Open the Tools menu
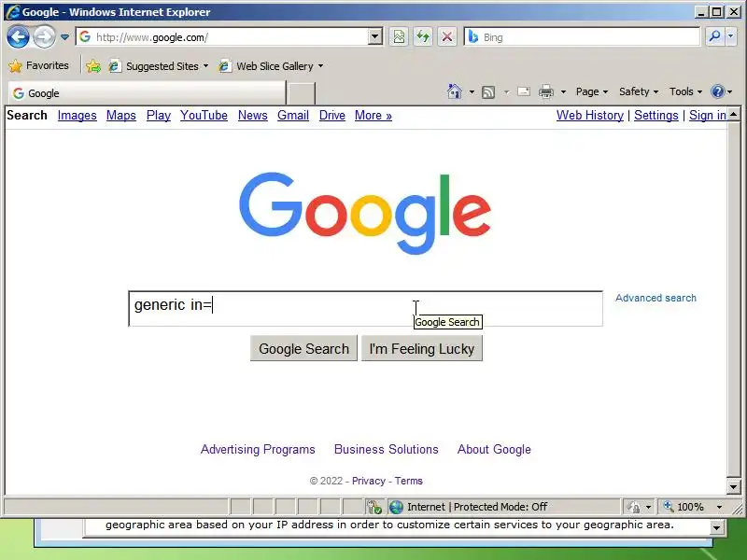This screenshot has width=747, height=560. point(685,91)
